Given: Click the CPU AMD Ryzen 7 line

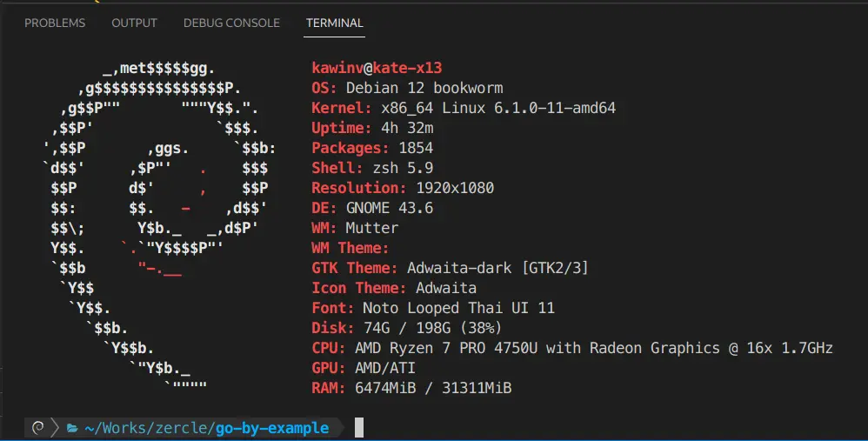Looking at the screenshot, I should point(571,348).
